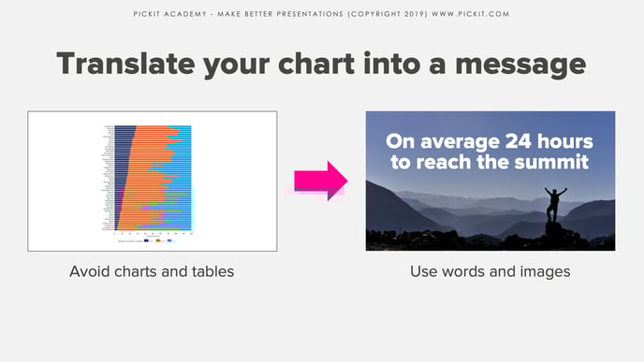Click the 'Use words and images' caption
Screen dimensions: 644x362
pos(490,271)
